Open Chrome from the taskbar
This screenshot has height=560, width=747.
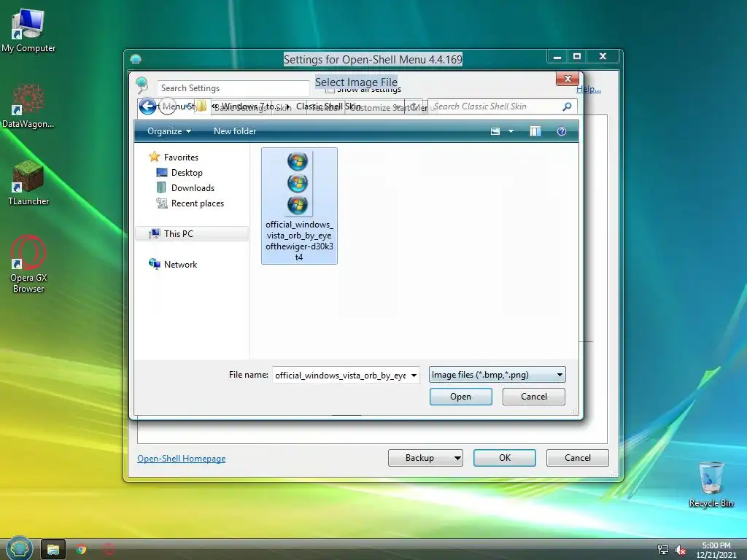pyautogui.click(x=82, y=550)
